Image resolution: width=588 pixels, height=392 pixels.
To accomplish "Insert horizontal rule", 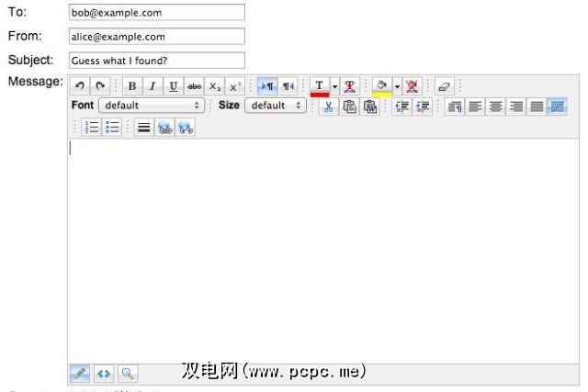I will pos(144,128).
